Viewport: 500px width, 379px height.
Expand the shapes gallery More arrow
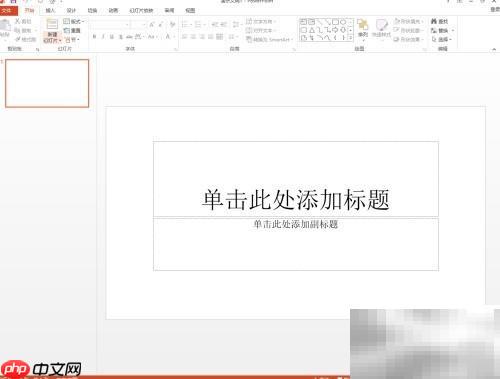click(351, 39)
